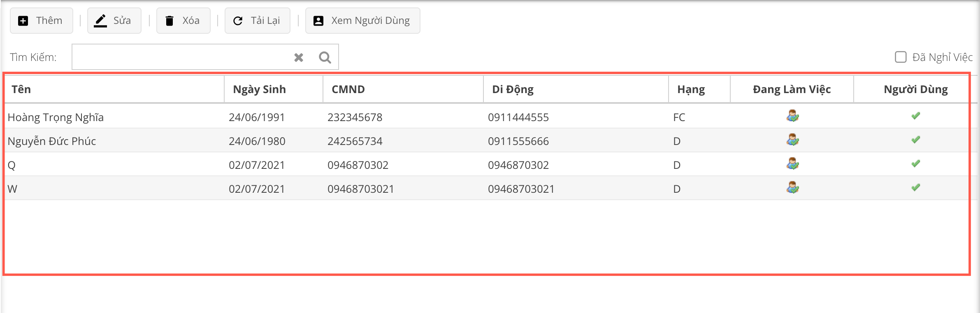Select the Nguyễn Đức Phúc row
This screenshot has width=980, height=313.
point(52,141)
